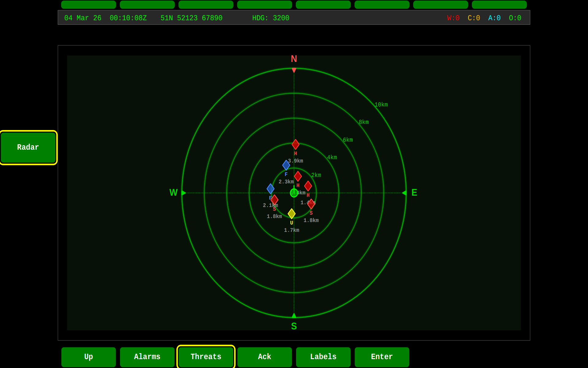Toggle the Alarms display
This screenshot has height=368, width=588.
pyautogui.click(x=147, y=357)
